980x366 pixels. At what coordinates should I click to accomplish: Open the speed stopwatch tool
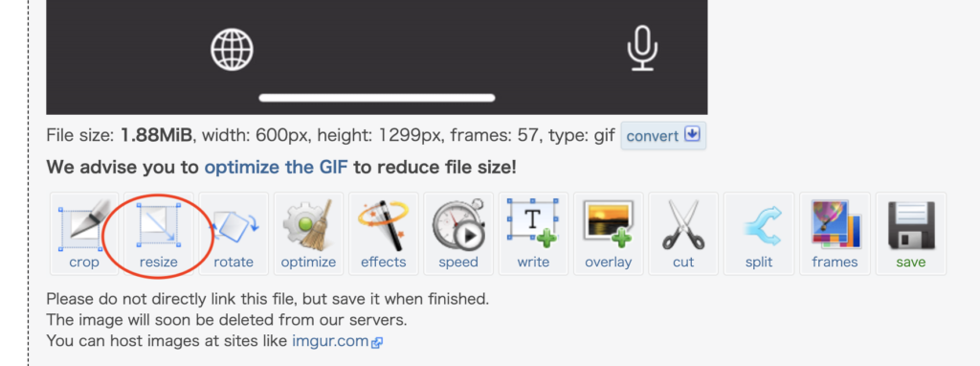tap(458, 234)
